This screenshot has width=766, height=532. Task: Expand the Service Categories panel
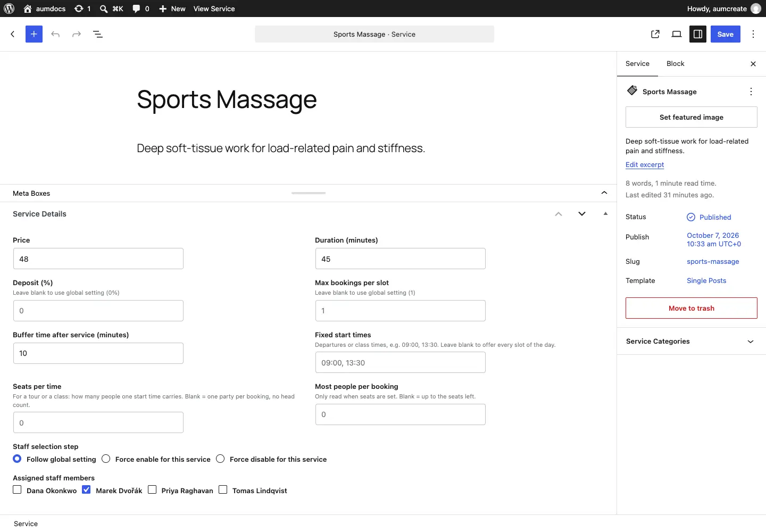pyautogui.click(x=692, y=342)
